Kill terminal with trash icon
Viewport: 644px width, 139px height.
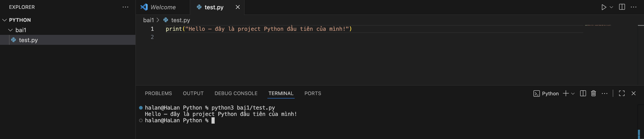[x=593, y=93]
